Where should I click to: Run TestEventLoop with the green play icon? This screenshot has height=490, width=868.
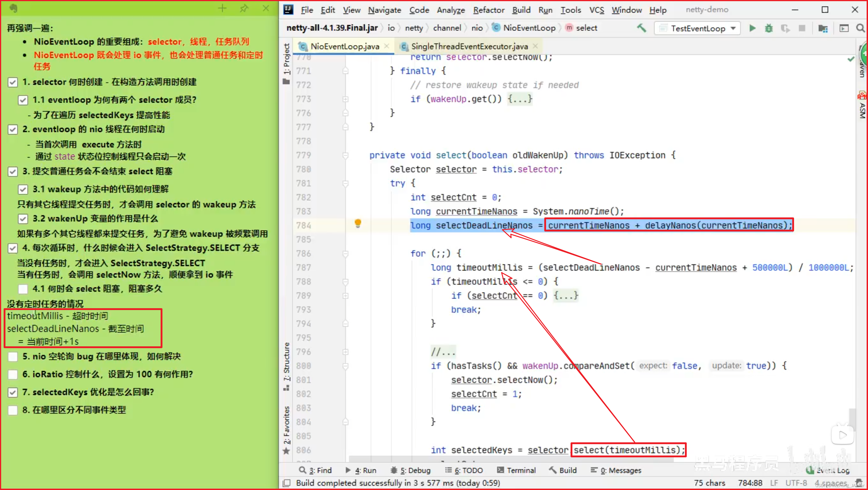[x=752, y=28]
